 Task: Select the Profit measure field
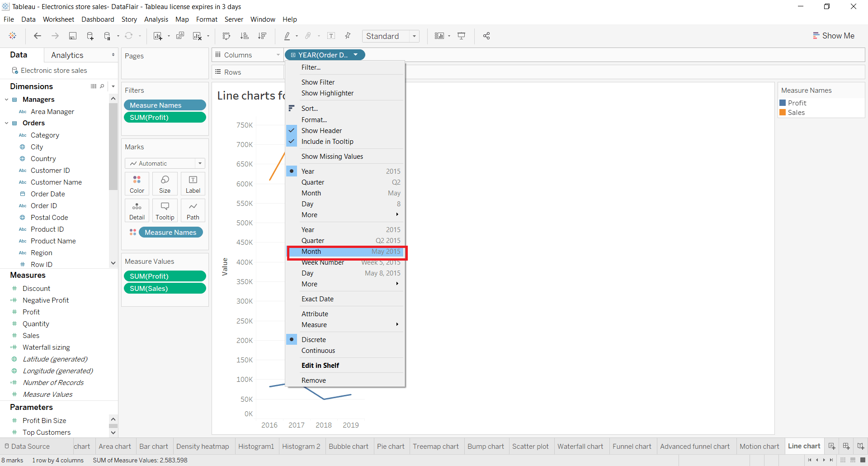(x=31, y=312)
